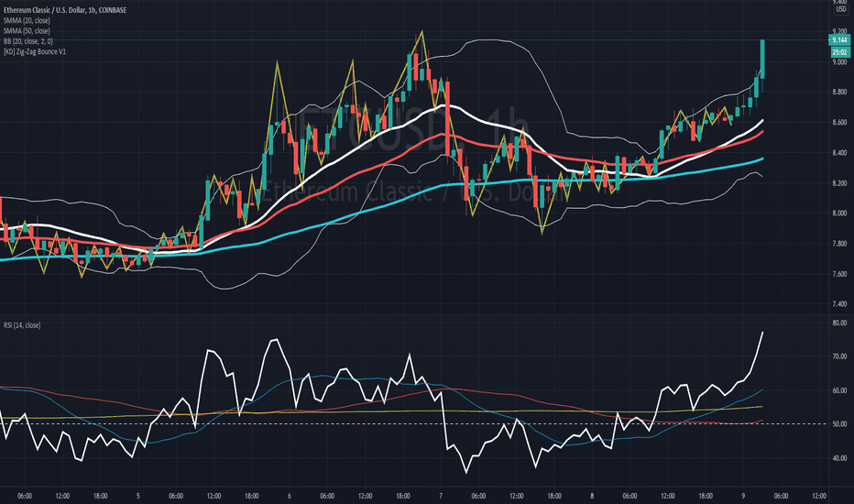Click the 8.200 price axis level
The height and width of the screenshot is (504, 854).
pyautogui.click(x=839, y=183)
